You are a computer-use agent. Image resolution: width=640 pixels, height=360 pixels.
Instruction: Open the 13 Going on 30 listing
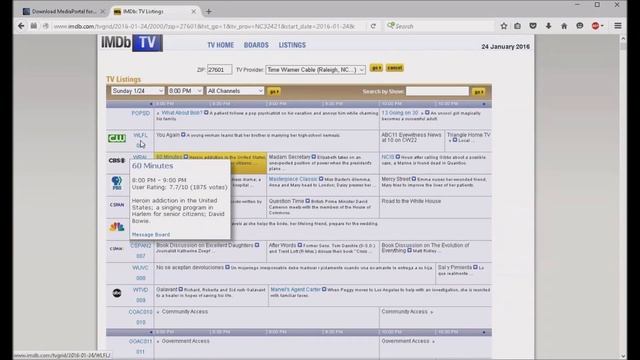[400, 113]
